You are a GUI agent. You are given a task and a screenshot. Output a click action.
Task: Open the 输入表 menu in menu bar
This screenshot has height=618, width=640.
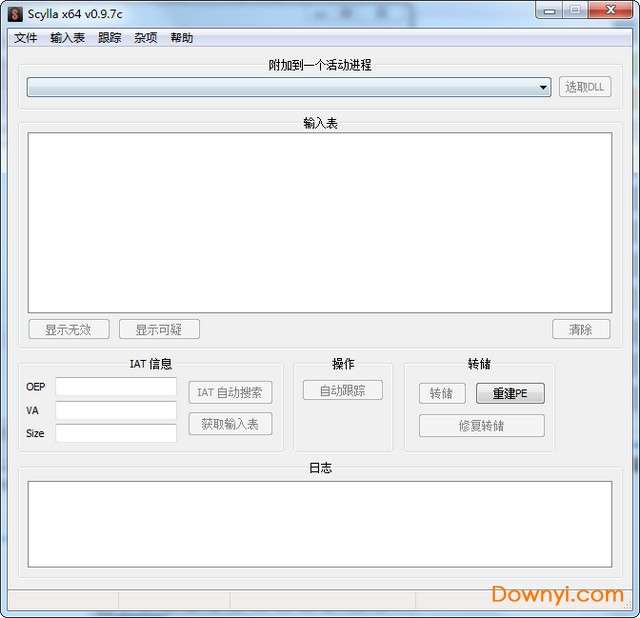pos(67,38)
